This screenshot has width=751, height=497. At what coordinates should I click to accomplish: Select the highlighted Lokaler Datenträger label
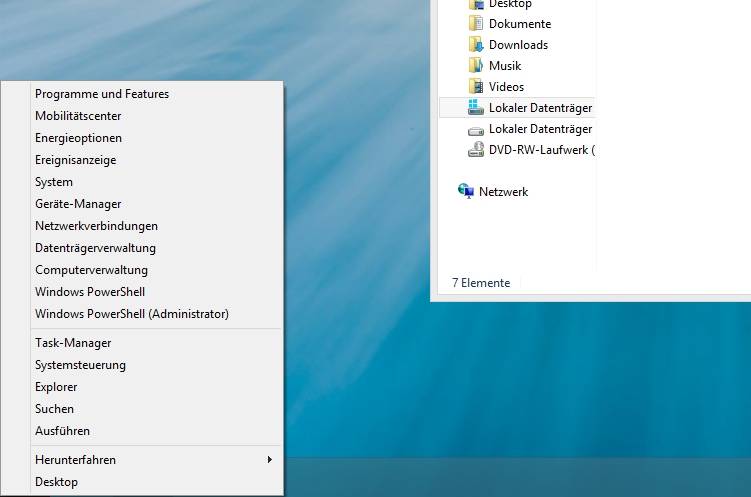pyautogui.click(x=540, y=108)
